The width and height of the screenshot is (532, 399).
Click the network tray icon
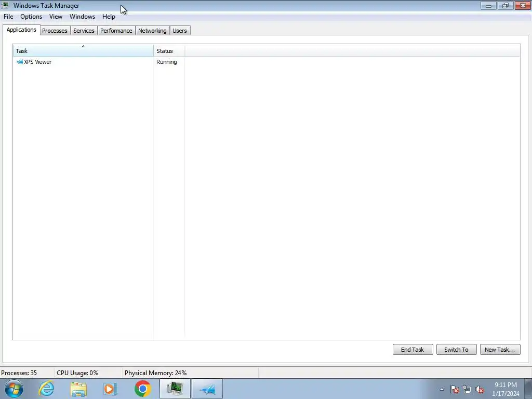pos(467,390)
